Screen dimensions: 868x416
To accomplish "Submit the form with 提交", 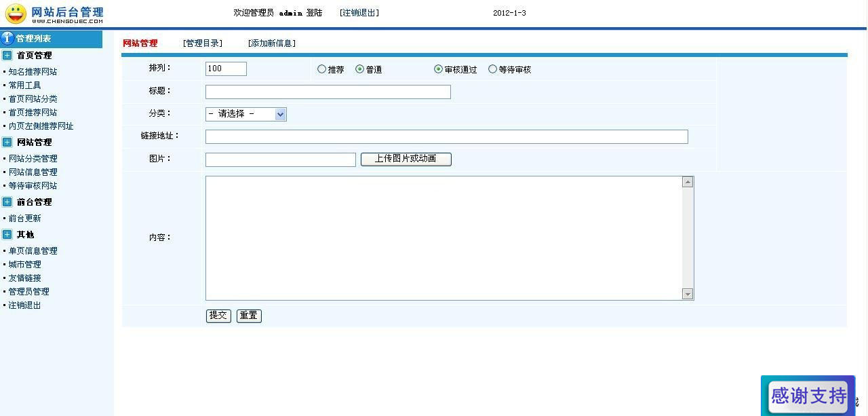I will 218,316.
